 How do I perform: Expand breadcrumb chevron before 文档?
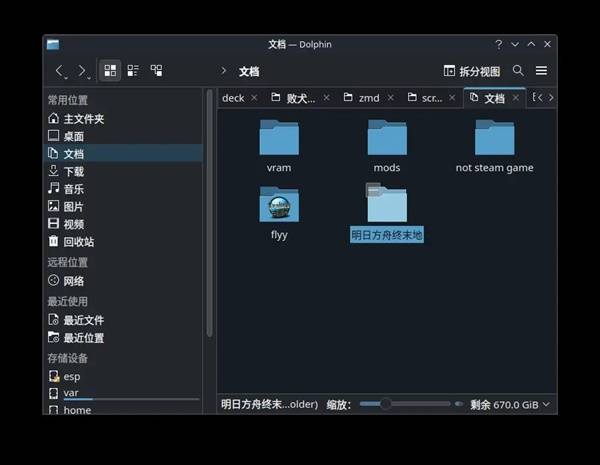(223, 71)
